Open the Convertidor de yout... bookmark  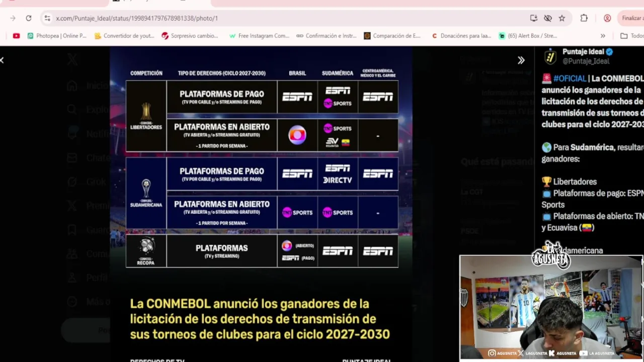pos(124,36)
